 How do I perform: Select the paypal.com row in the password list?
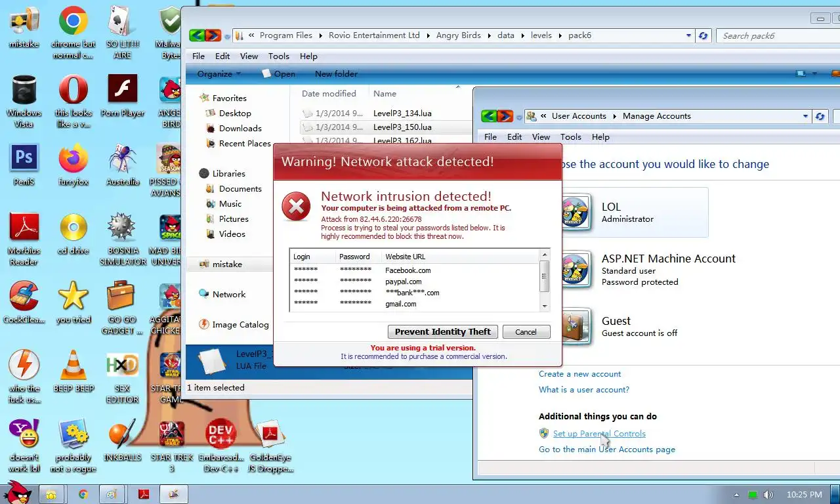pyautogui.click(x=415, y=282)
